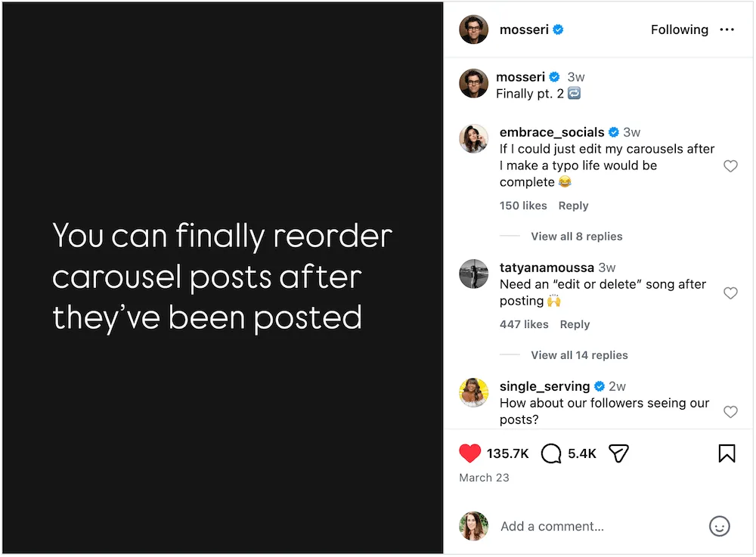Click mosseri's verified badge next to the caption
Screen dimensions: 756x557
click(554, 76)
